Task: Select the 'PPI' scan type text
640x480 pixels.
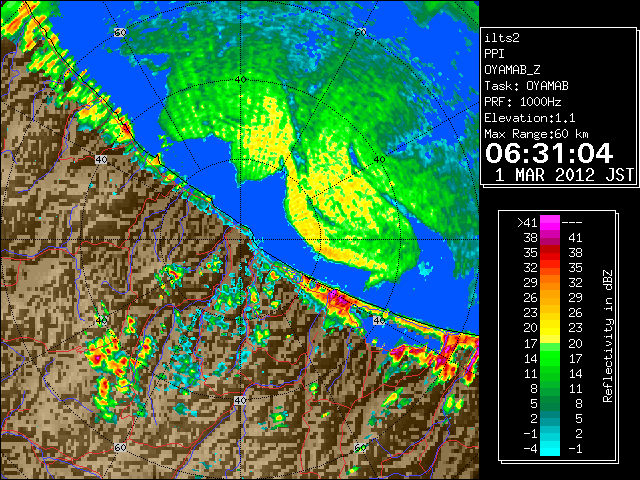Action: [x=494, y=54]
